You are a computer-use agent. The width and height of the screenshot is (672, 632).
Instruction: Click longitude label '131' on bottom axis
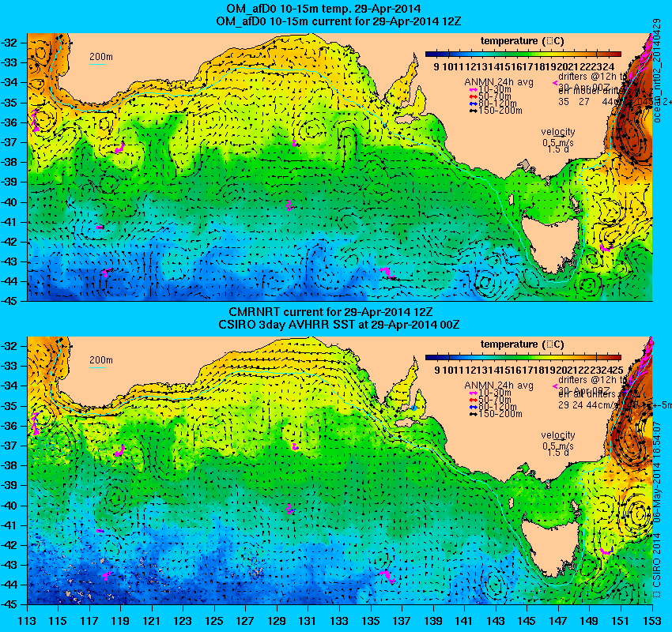pos(308,621)
